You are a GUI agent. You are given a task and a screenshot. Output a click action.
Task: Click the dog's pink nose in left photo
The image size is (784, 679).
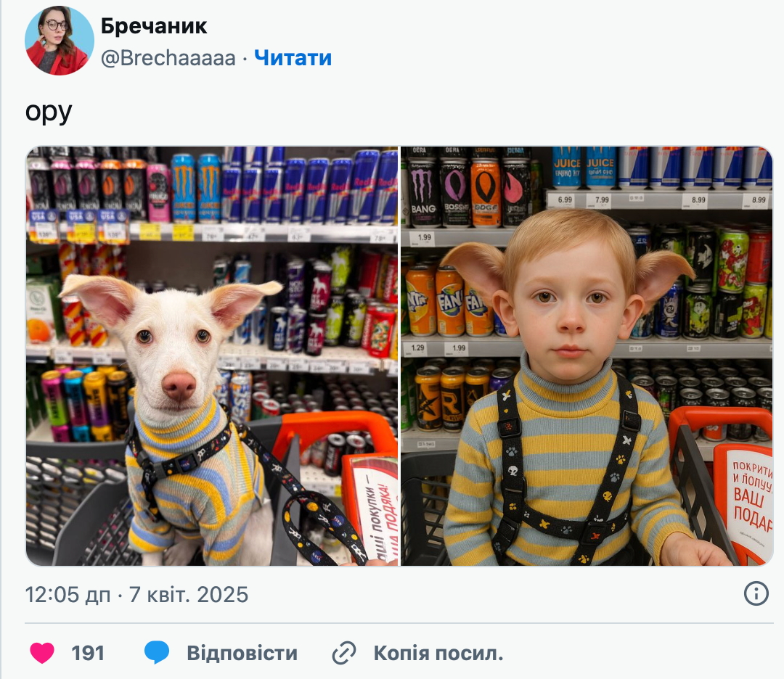[179, 385]
